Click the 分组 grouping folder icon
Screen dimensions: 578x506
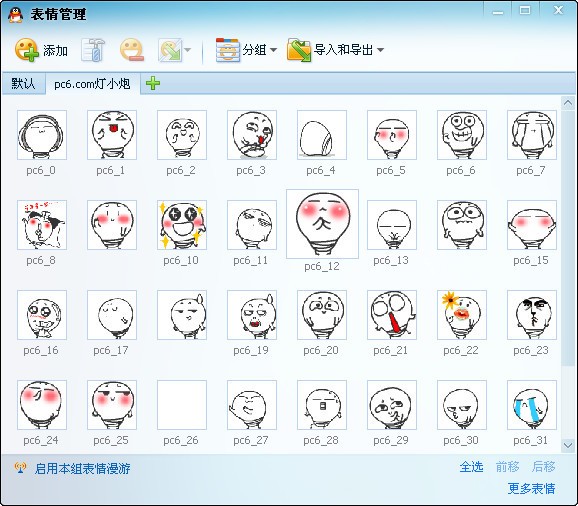pyautogui.click(x=227, y=50)
